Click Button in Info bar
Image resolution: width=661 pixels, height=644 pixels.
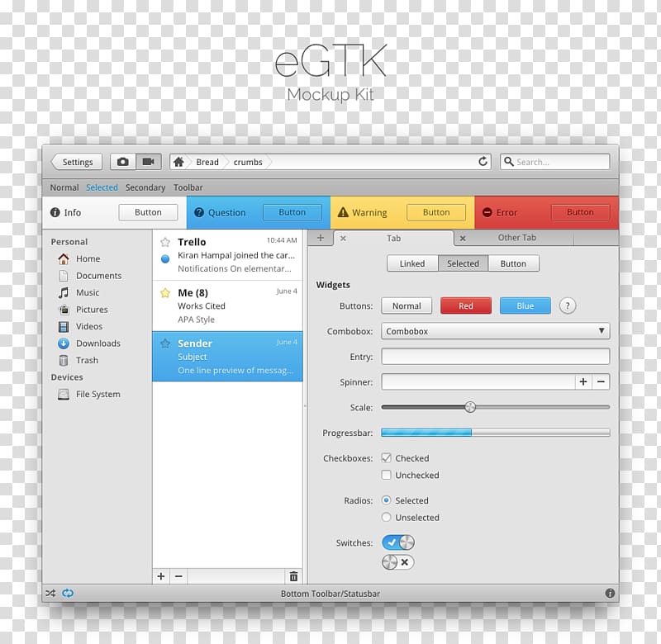[x=148, y=212]
